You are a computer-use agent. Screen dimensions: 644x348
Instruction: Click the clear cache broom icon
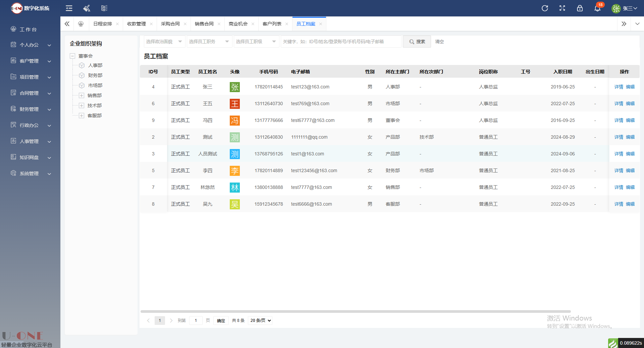point(87,8)
